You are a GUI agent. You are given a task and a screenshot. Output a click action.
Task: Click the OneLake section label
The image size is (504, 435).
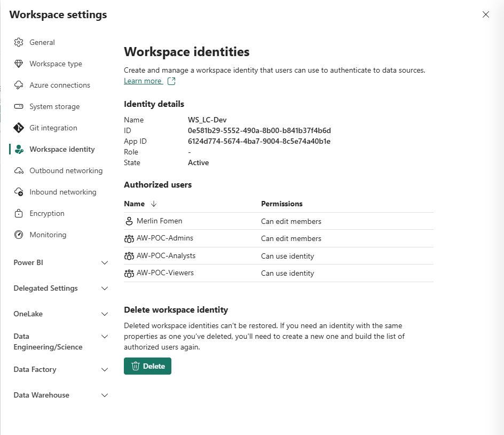[28, 314]
